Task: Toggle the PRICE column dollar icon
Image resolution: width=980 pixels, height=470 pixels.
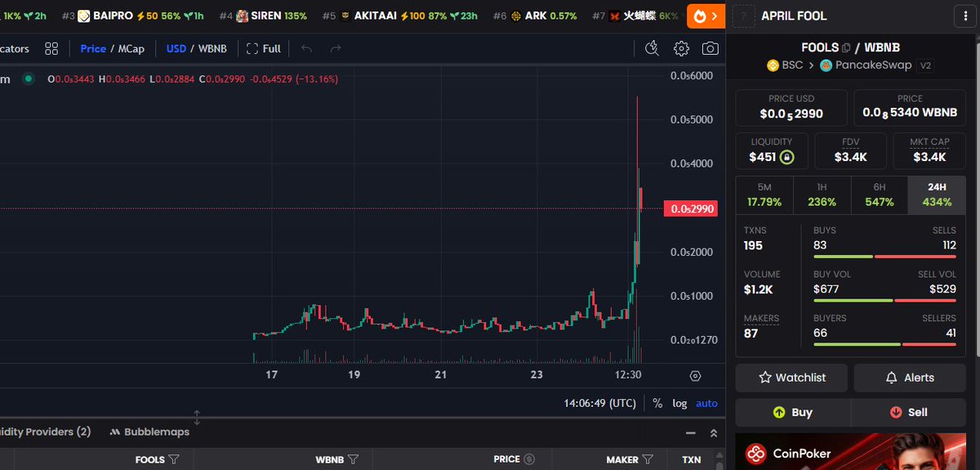Action: pos(529,459)
